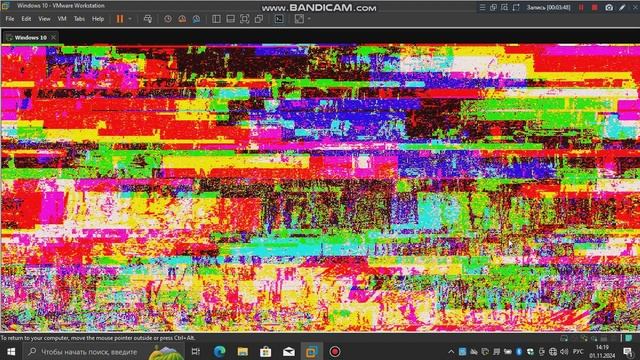Open the File menu in VMware
The height and width of the screenshot is (360, 640).
10,19
